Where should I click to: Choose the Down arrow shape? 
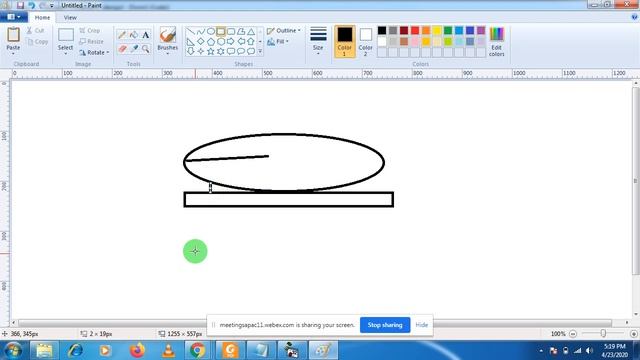pyautogui.click(x=191, y=51)
